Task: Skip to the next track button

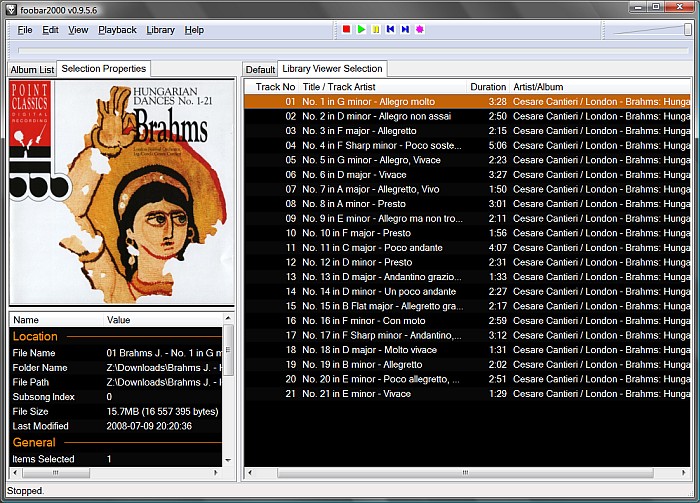Action: (405, 29)
